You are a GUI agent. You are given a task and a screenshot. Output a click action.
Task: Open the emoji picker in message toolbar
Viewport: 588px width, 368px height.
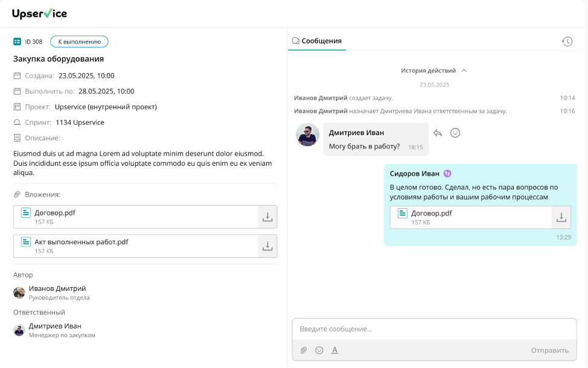click(319, 351)
